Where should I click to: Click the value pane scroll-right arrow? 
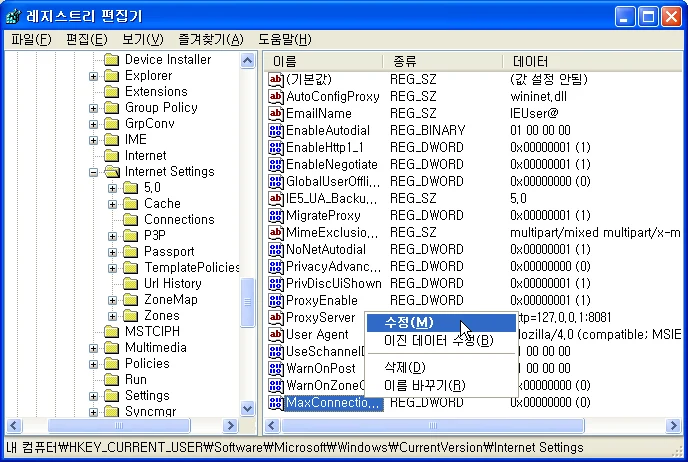pyautogui.click(x=673, y=425)
